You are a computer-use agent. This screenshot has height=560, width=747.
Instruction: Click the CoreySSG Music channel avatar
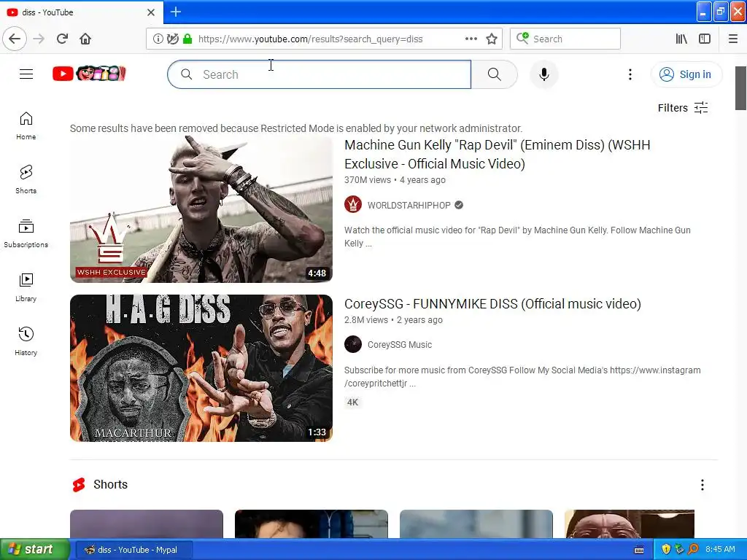353,344
